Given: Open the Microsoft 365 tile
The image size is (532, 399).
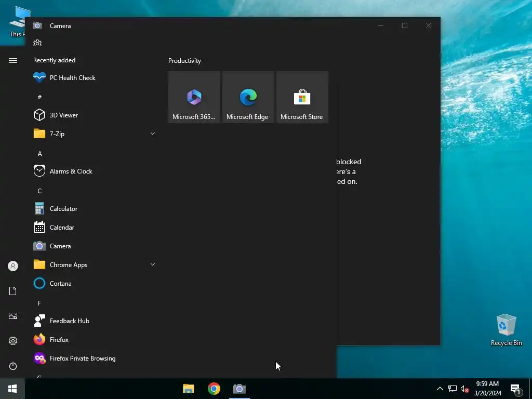Looking at the screenshot, I should point(194,97).
